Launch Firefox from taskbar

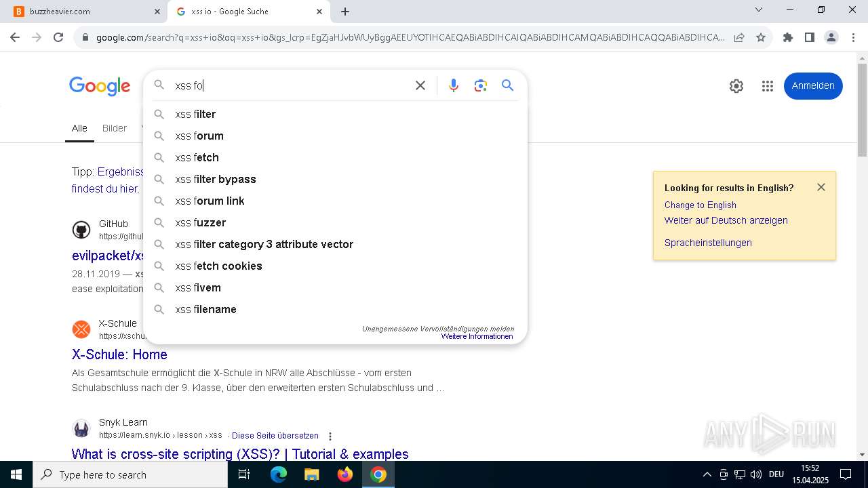click(x=345, y=474)
